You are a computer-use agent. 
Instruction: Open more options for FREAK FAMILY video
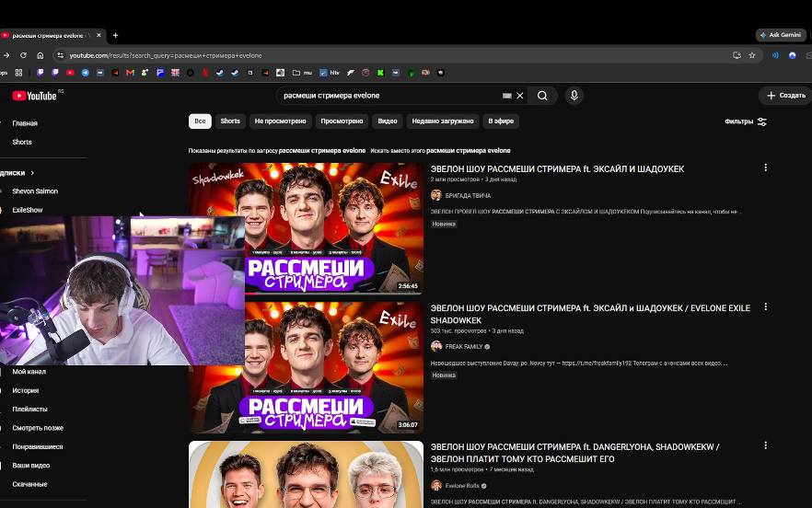click(x=765, y=307)
